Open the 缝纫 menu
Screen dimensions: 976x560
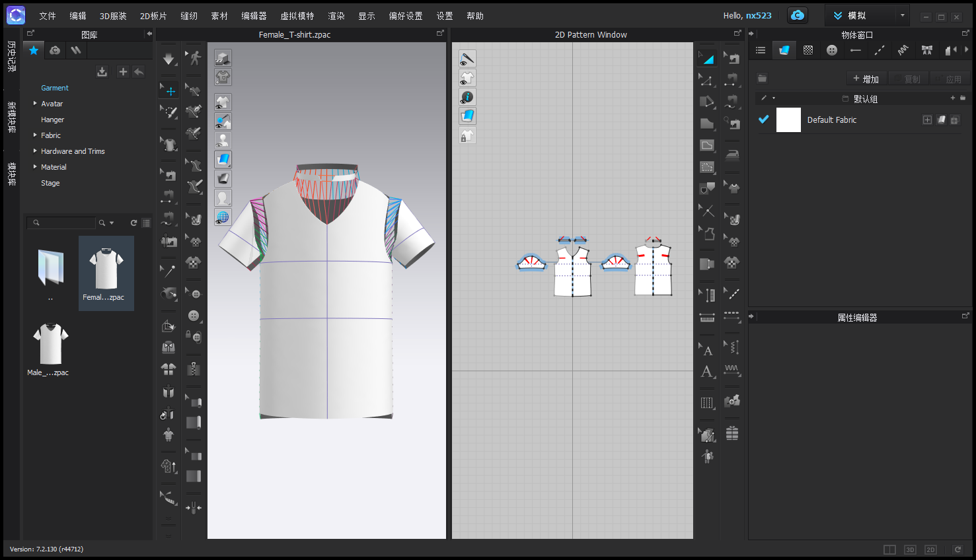coord(189,16)
